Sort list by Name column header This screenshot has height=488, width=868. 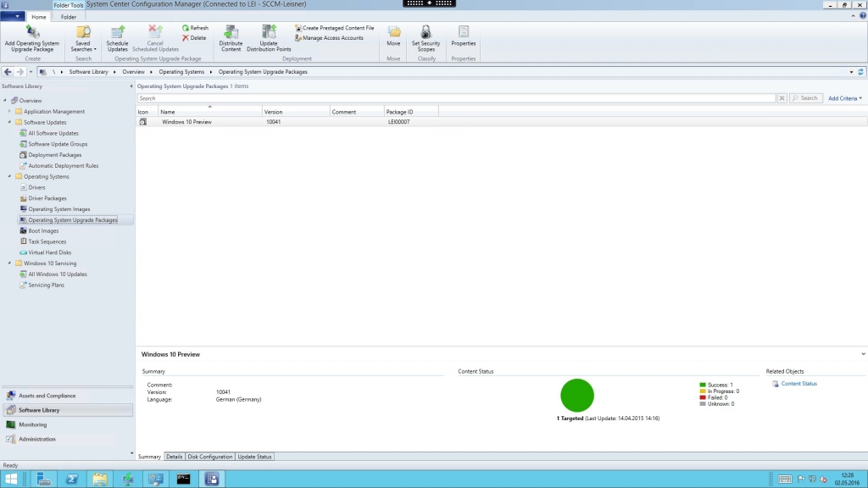coord(210,112)
